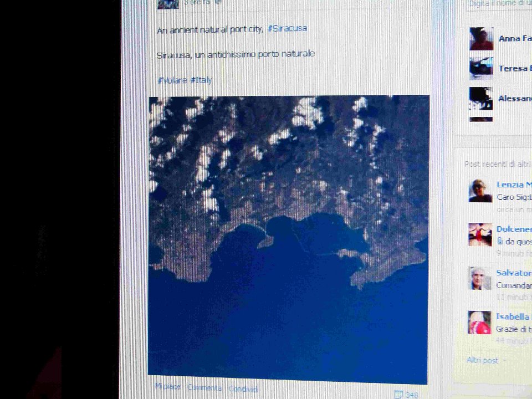Open the #Siracusa hashtag link
532x399 pixels.
pos(287,28)
